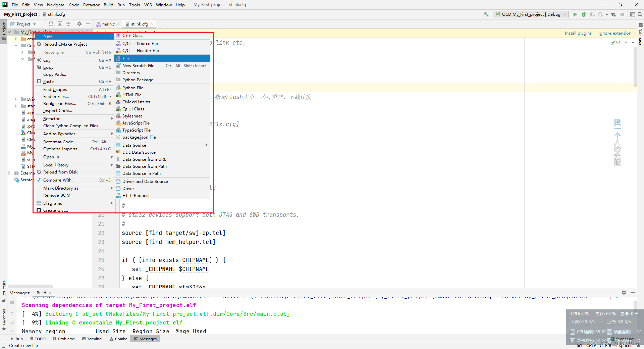Open the VCS menu

click(x=148, y=5)
